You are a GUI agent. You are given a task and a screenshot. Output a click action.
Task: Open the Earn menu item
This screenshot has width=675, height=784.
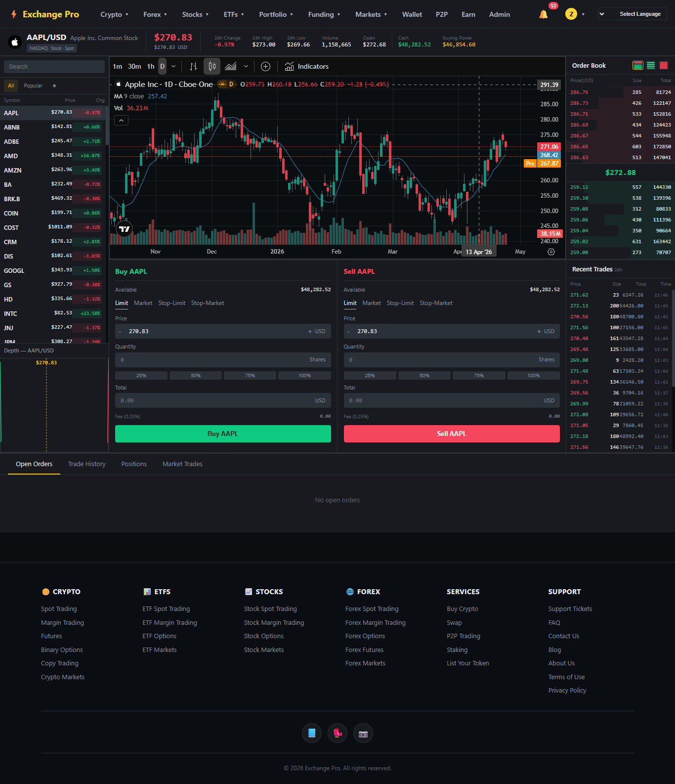pyautogui.click(x=468, y=14)
